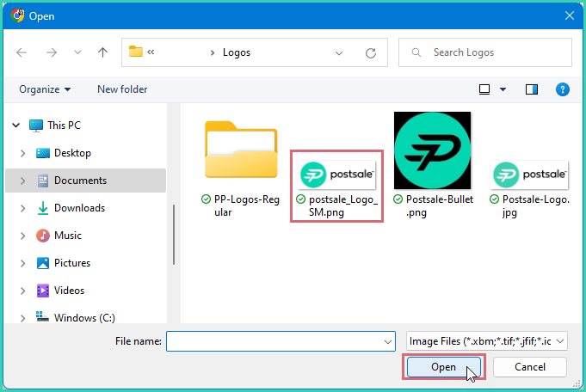This screenshot has height=392, width=586.
Task: Expand the Pictures folder tree node
Action: (22, 263)
